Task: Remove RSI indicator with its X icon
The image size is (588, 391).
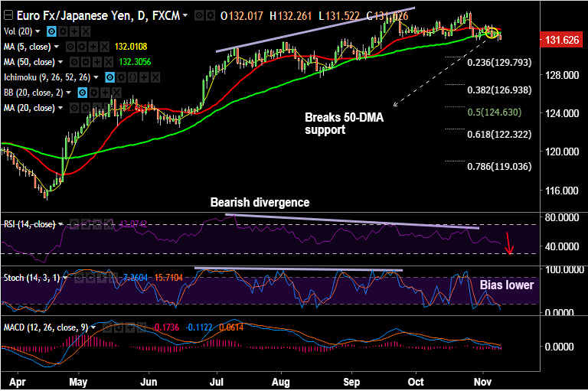Action: point(109,224)
